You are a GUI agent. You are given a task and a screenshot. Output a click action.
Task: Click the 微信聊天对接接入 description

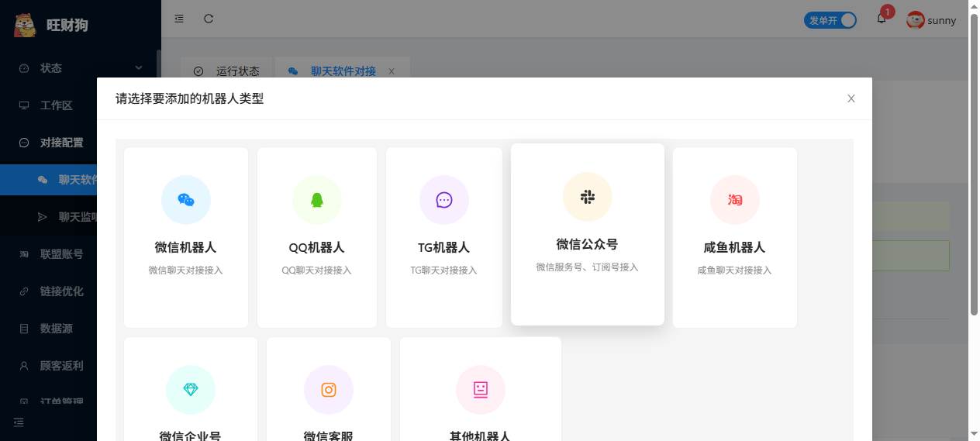click(186, 270)
